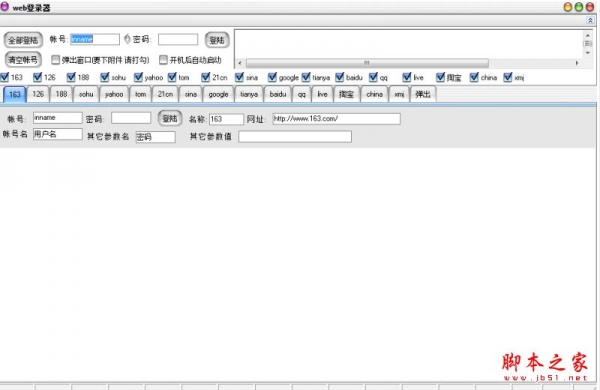Uncheck the qq checkbox
600x390 pixels.
click(x=373, y=77)
